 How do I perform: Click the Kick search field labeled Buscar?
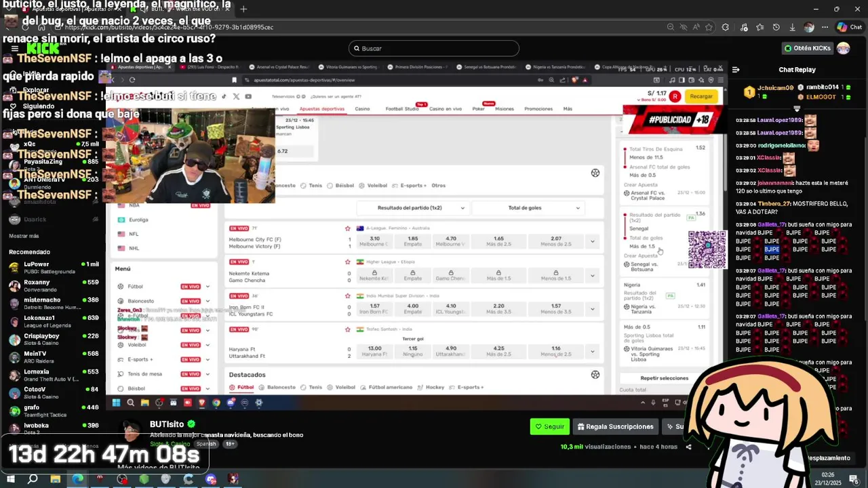434,48
